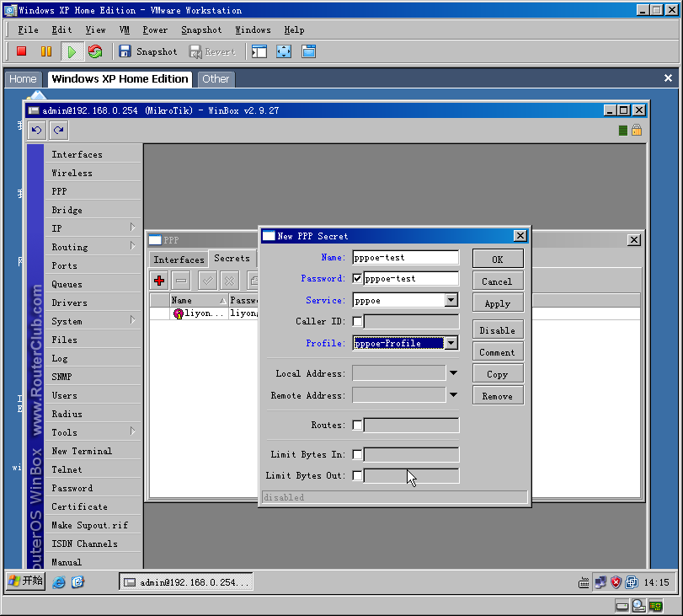
Task: Open the Service dropdown
Action: 451,300
